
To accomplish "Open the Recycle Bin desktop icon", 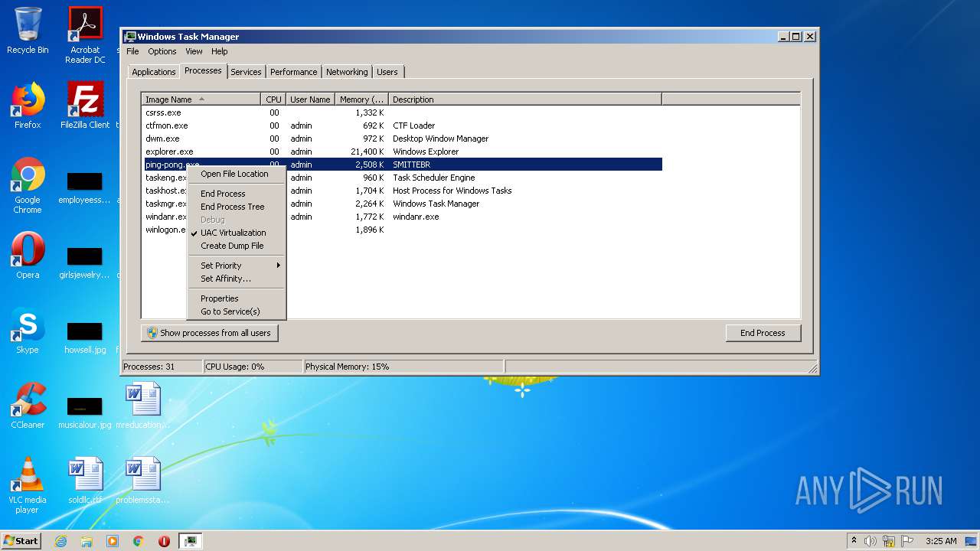I will [28, 31].
